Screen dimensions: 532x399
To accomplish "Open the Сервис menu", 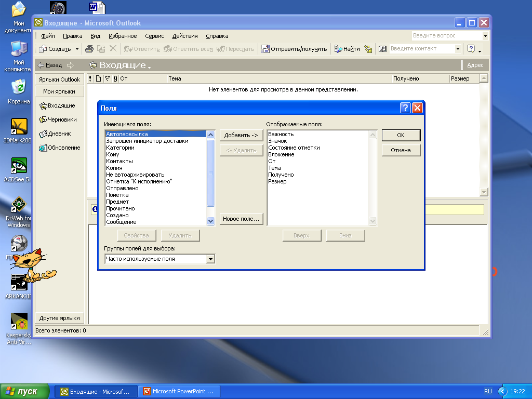I will [x=154, y=36].
